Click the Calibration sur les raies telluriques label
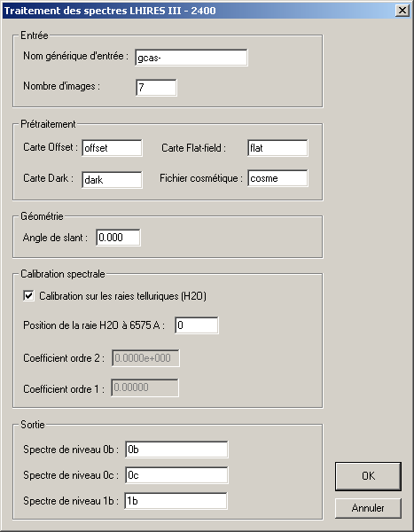This screenshot has height=532, width=414. click(x=122, y=296)
